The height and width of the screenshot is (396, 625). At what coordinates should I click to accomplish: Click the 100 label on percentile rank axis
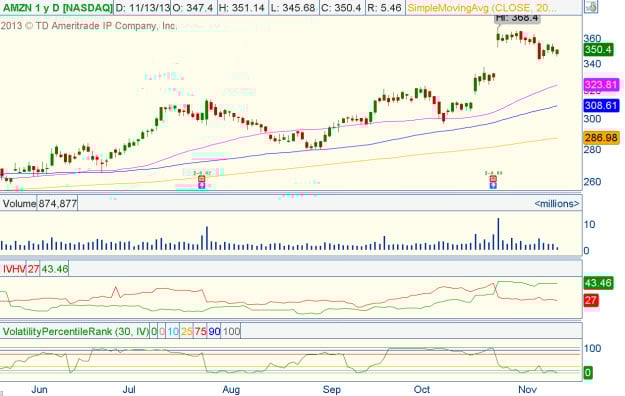(592, 348)
